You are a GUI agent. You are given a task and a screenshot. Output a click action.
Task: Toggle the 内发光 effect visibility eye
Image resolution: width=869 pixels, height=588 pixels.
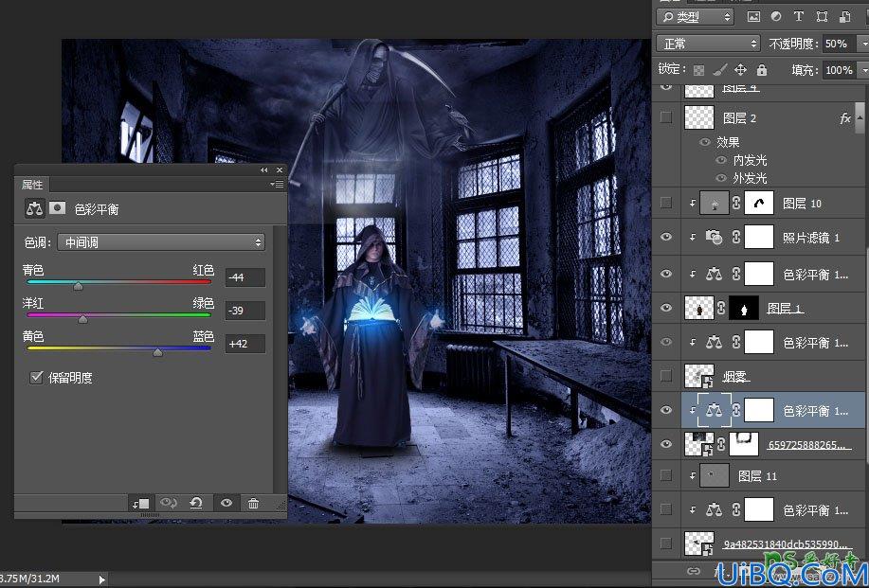[x=721, y=160]
